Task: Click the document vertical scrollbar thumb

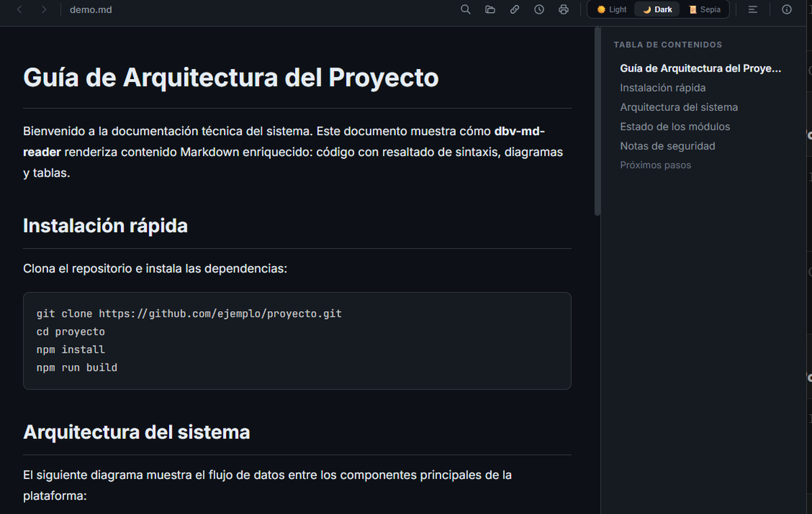Action: [x=597, y=122]
